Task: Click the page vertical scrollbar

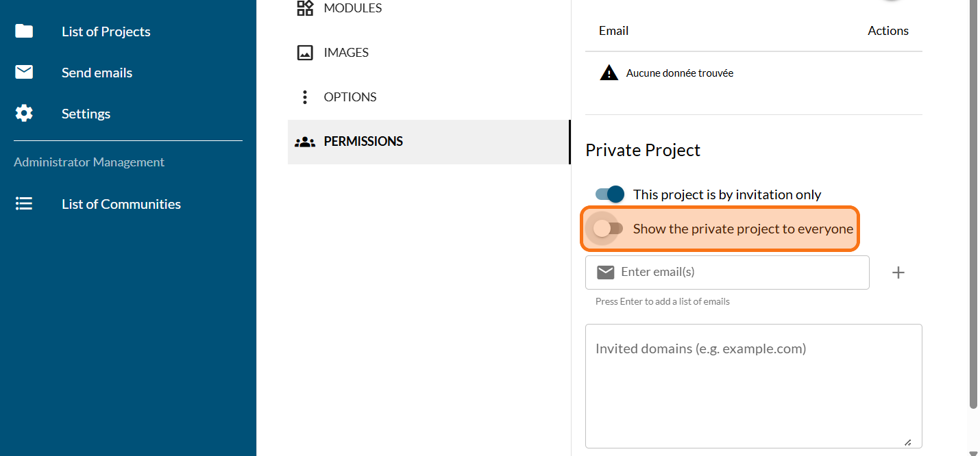Action: coord(974,205)
